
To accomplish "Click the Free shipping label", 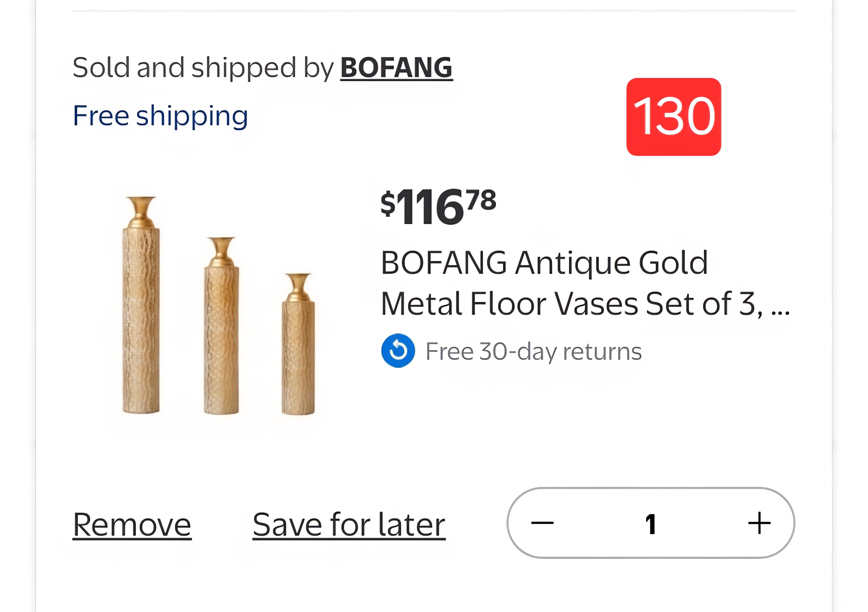I will (160, 116).
